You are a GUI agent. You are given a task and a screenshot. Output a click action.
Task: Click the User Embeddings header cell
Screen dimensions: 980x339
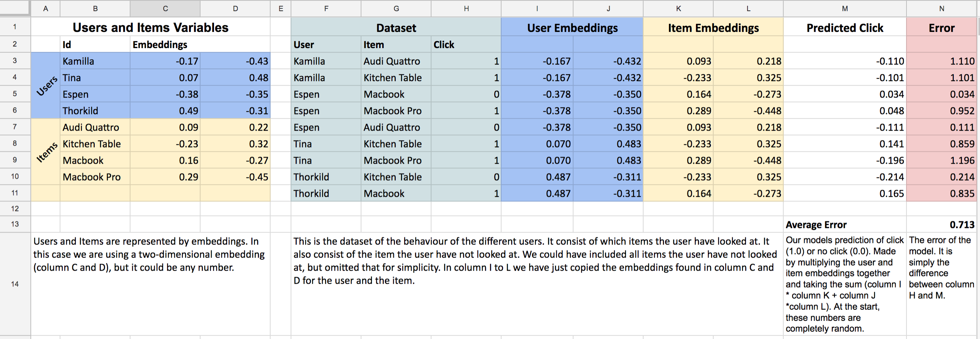572,27
